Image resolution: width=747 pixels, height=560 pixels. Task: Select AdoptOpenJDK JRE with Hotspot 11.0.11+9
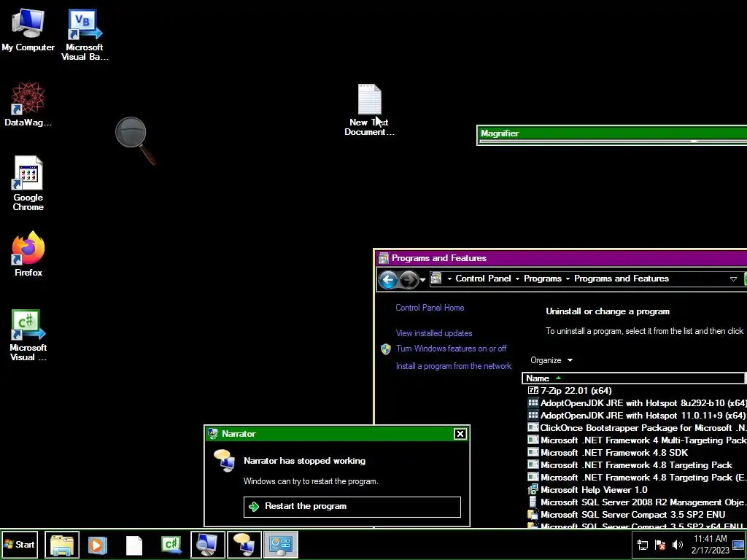click(x=637, y=415)
